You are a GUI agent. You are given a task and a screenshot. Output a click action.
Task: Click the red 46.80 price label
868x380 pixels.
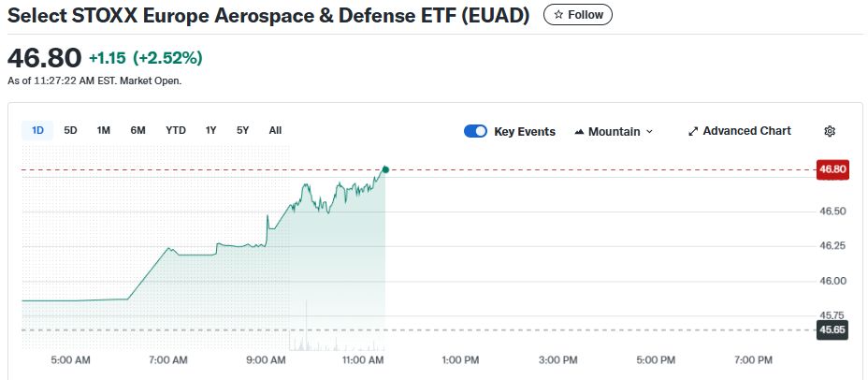[832, 169]
